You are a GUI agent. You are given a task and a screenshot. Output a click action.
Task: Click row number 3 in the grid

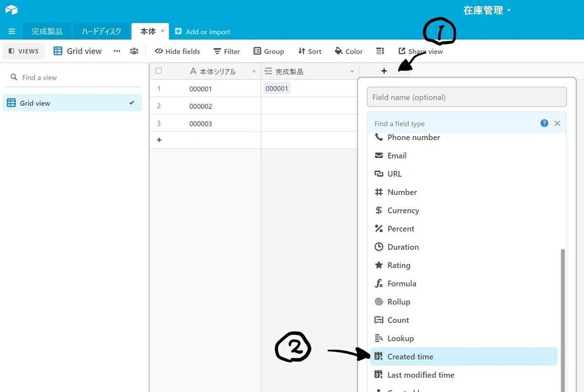[x=159, y=124]
